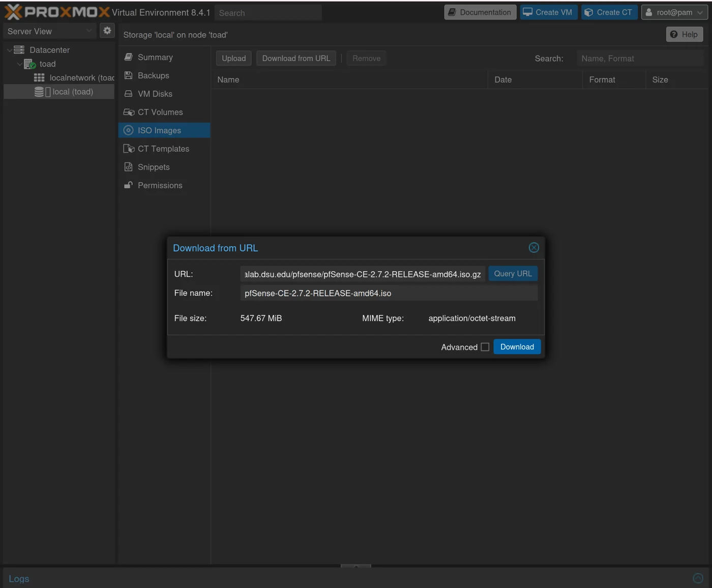The height and width of the screenshot is (588, 712).
Task: Open the ISO Images panel icon
Action: [128, 130]
